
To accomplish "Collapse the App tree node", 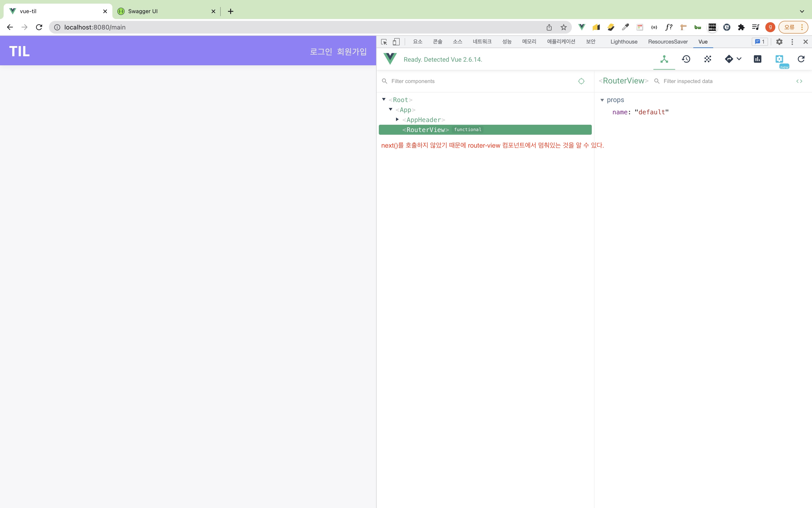I will click(x=391, y=110).
